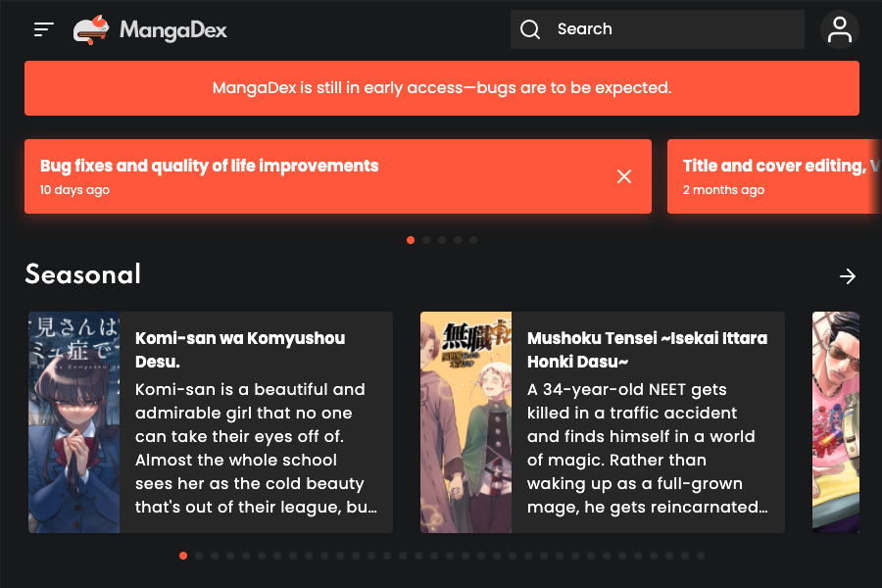The width and height of the screenshot is (882, 588).
Task: Select first announcement carousel dot
Action: click(411, 240)
